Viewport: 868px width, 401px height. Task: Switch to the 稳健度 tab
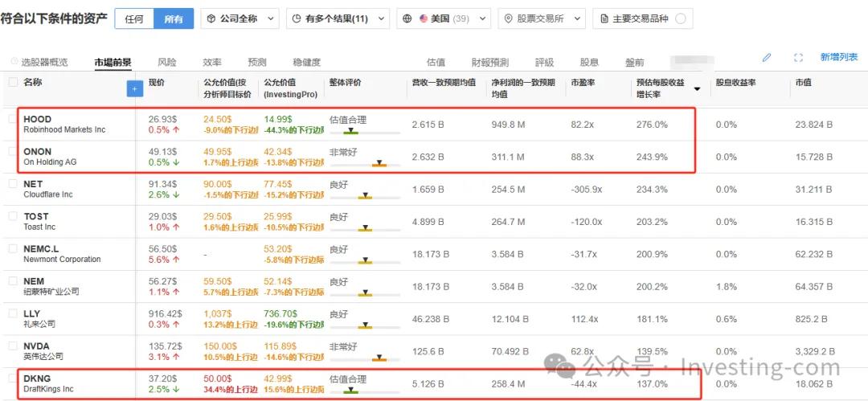tap(307, 62)
